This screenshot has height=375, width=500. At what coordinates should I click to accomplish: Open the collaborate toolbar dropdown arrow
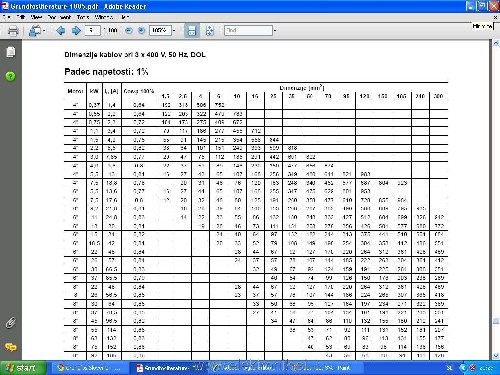[x=44, y=31]
